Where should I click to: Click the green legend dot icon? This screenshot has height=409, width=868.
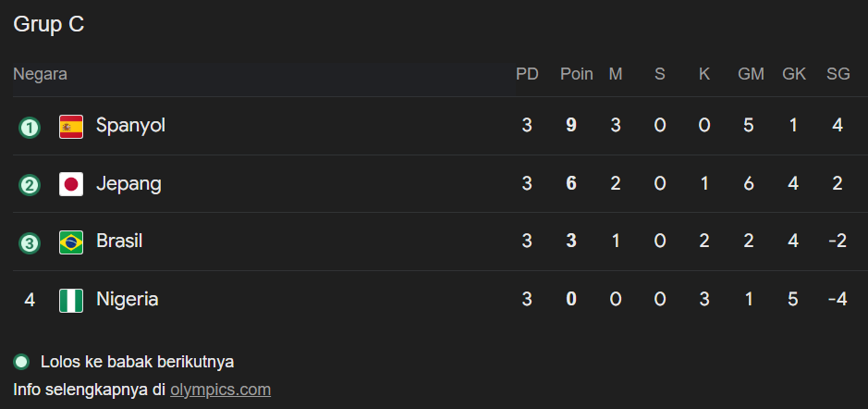(x=21, y=361)
